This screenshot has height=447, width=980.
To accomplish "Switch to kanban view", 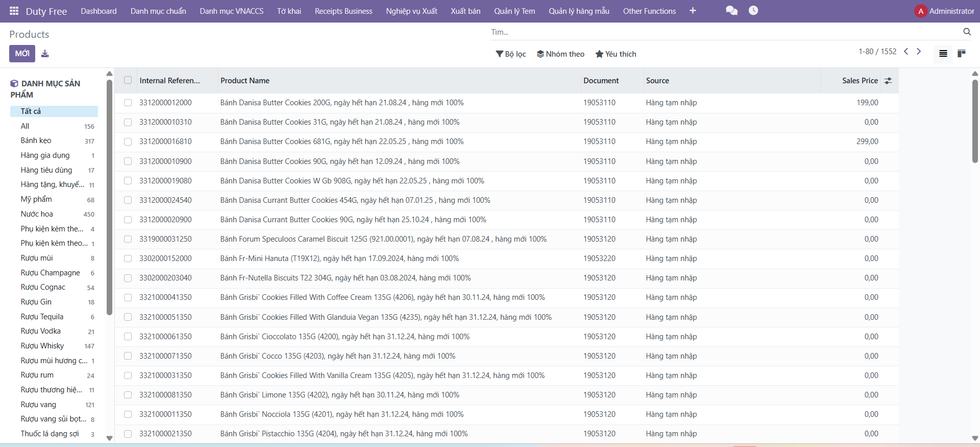I will coord(961,54).
